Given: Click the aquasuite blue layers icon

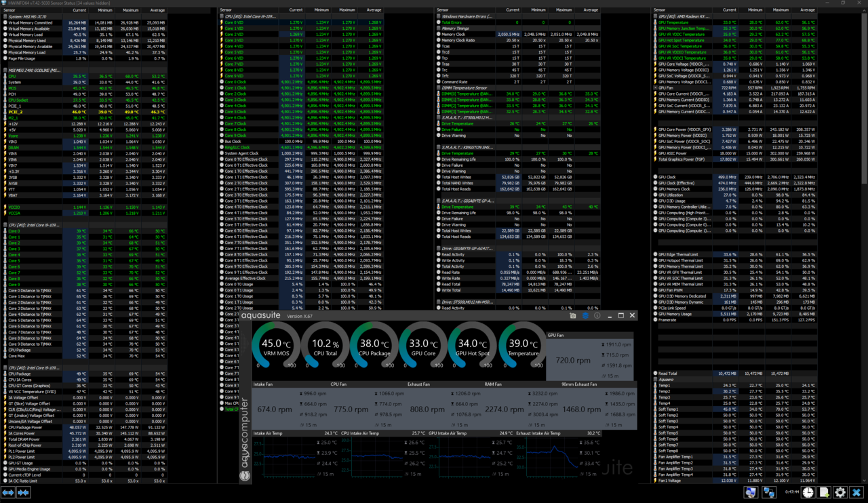Looking at the screenshot, I should [x=585, y=316].
